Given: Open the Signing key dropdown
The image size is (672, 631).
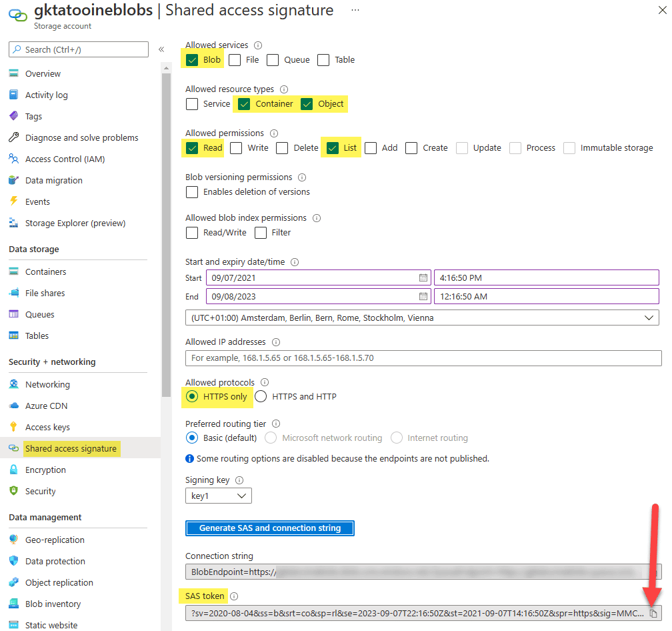Looking at the screenshot, I should tap(219, 496).
